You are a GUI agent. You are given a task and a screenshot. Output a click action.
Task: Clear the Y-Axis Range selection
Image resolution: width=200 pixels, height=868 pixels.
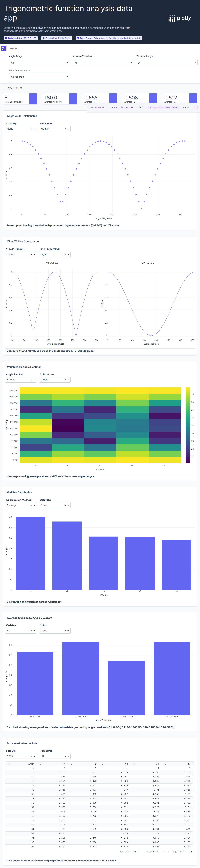31,254
